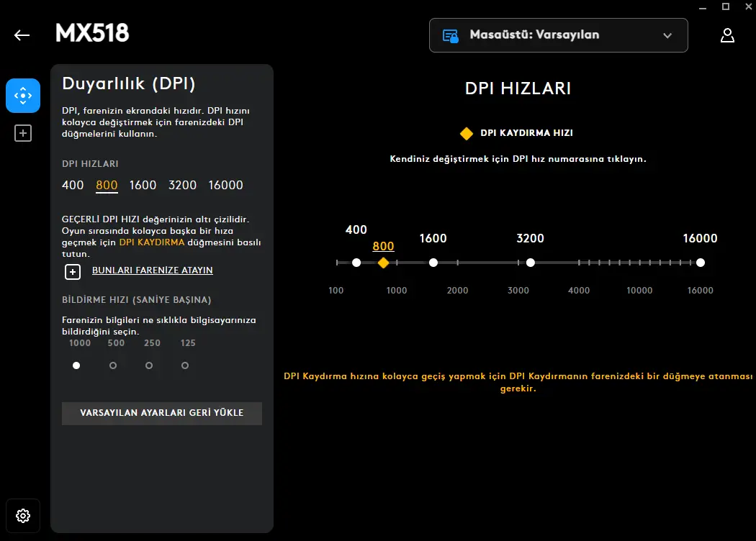The height and width of the screenshot is (541, 756).
Task: Select 125 report rate radio button
Action: [x=184, y=365]
